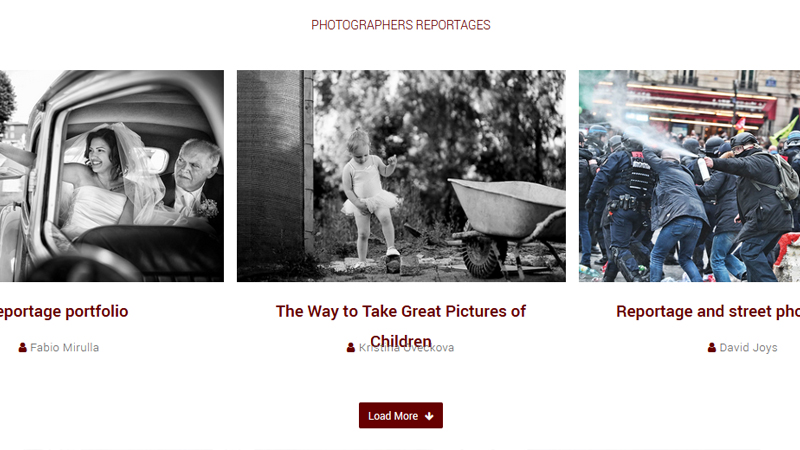
Task: Click the David Joys author name
Action: point(748,347)
